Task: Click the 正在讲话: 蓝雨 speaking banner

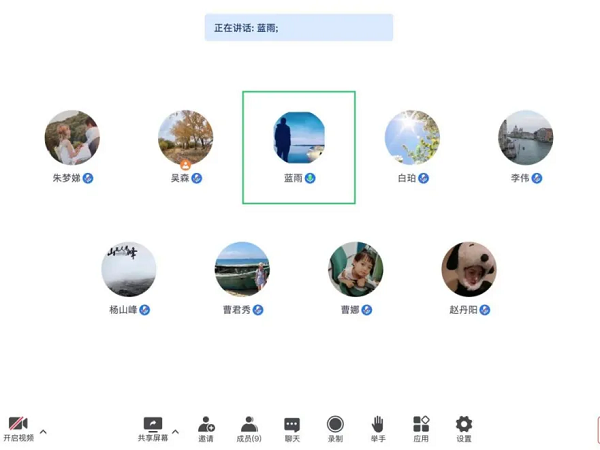Action: [x=299, y=28]
